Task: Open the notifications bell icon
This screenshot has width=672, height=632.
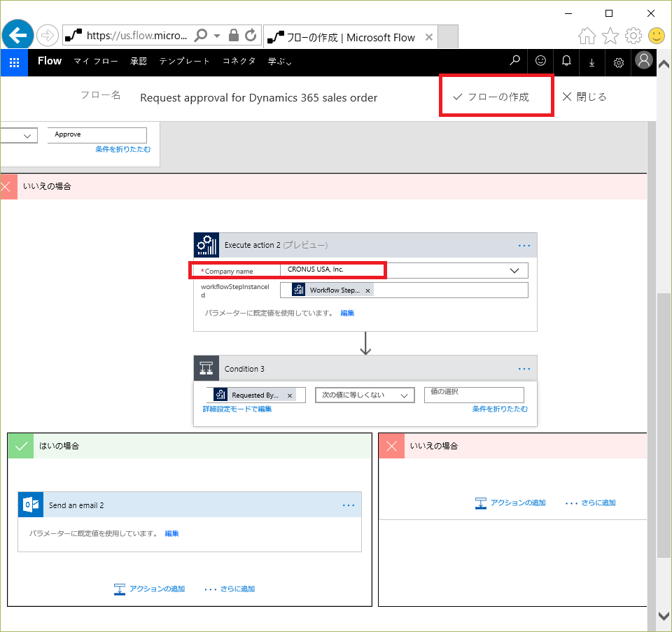Action: pyautogui.click(x=566, y=61)
